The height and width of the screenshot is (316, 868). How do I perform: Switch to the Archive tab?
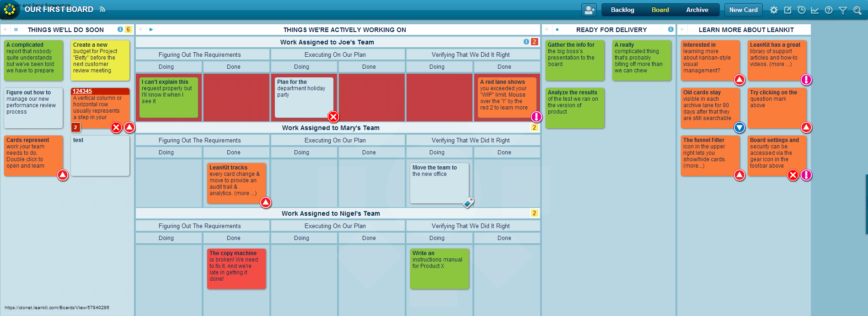click(697, 10)
